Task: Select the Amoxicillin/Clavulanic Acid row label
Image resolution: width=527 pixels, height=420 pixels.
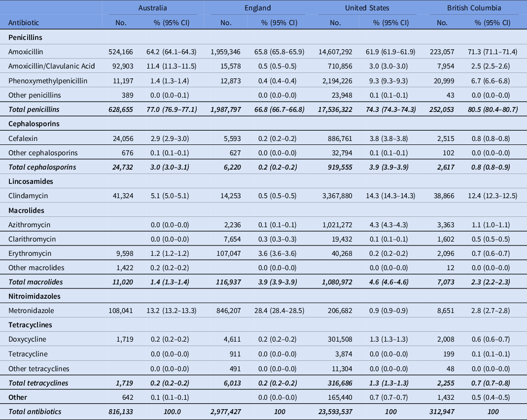Action: tap(51, 66)
